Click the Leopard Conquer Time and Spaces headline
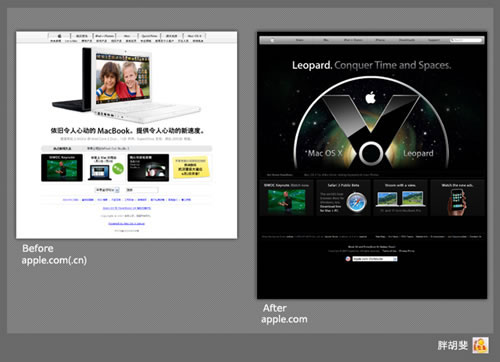This screenshot has height=362, width=500. pyautogui.click(x=371, y=65)
